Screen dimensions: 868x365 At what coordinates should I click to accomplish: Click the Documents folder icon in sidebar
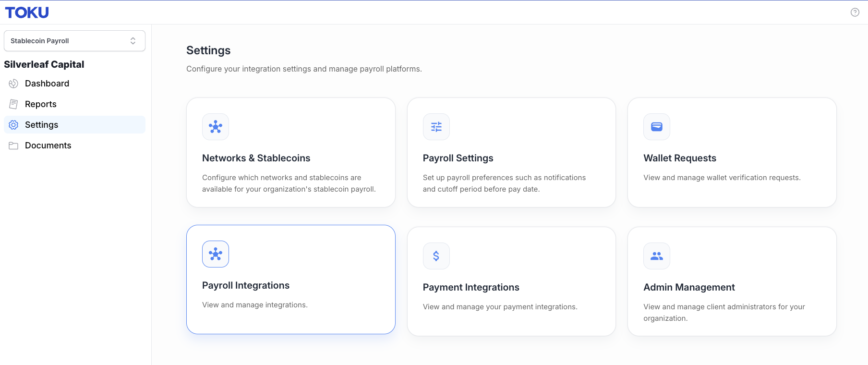point(13,146)
